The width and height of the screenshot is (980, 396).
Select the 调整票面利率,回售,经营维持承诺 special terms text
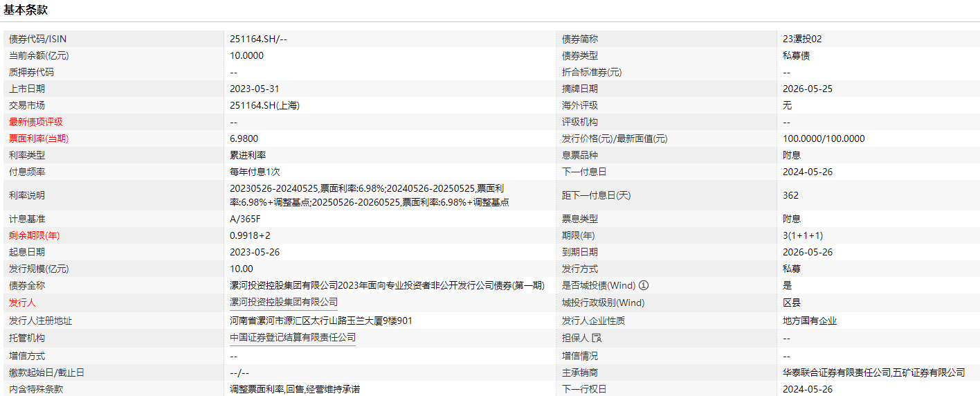pos(295,389)
